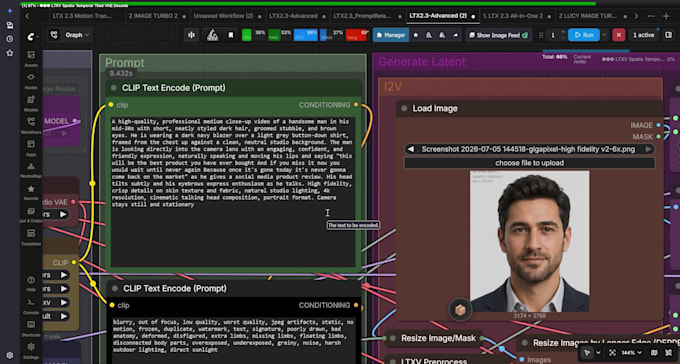Click the red Temp meter

pos(357,35)
